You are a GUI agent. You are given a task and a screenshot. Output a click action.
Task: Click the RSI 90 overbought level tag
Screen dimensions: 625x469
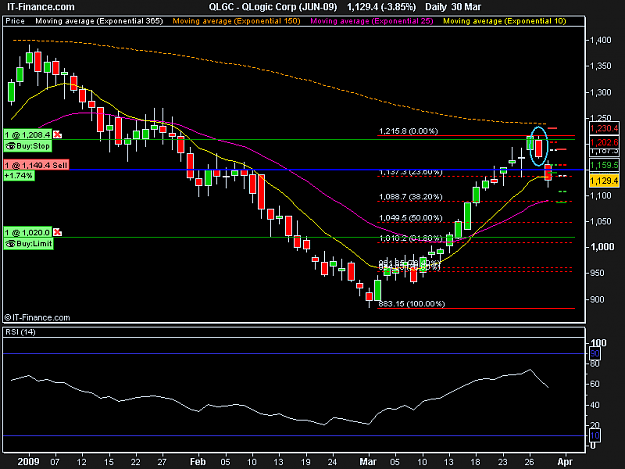click(595, 353)
